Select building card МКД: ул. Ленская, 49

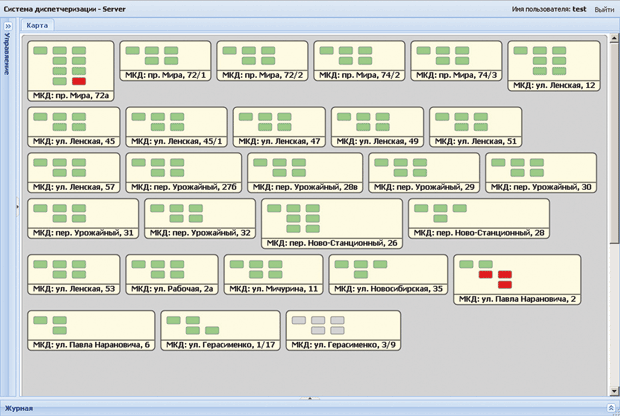click(377, 127)
